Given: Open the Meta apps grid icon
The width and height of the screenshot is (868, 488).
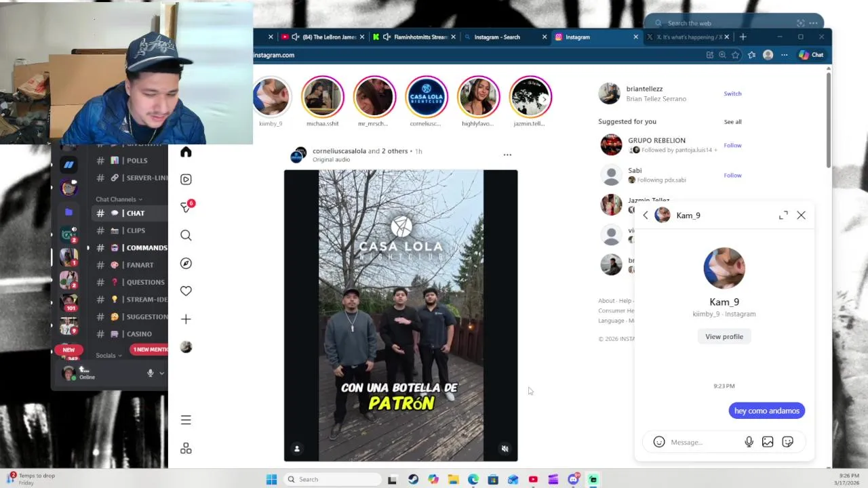Looking at the screenshot, I should pos(186,448).
